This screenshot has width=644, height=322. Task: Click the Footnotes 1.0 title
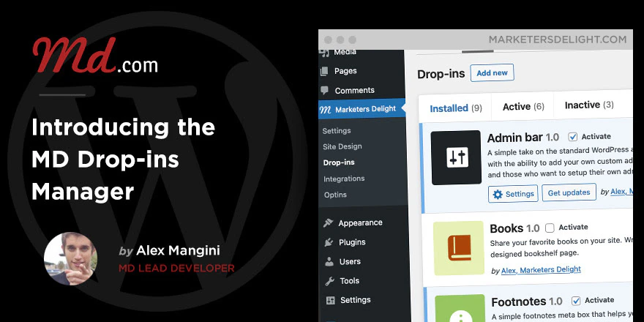(527, 302)
